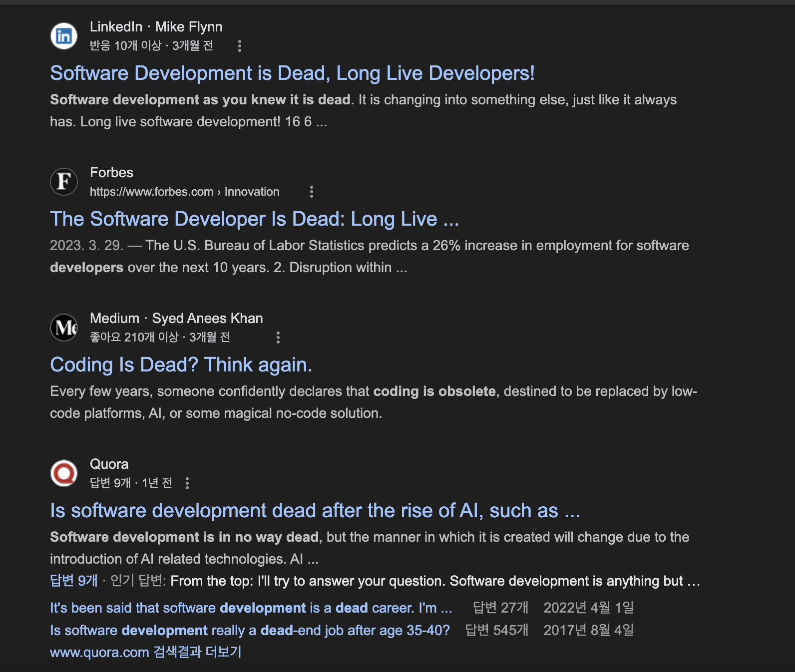Image resolution: width=795 pixels, height=672 pixels.
Task: Click the snippet starting "2023. 3. 29. — The U.S. Bureau"
Action: 370,257
